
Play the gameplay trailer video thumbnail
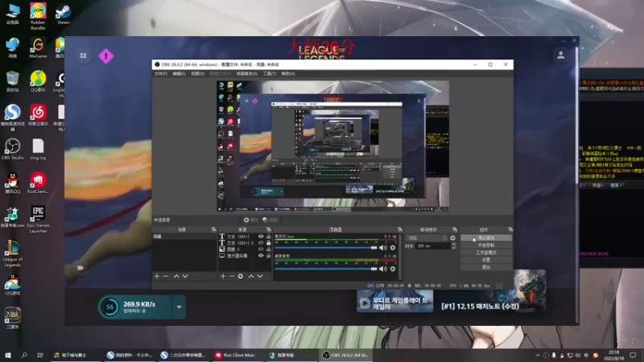tap(394, 301)
